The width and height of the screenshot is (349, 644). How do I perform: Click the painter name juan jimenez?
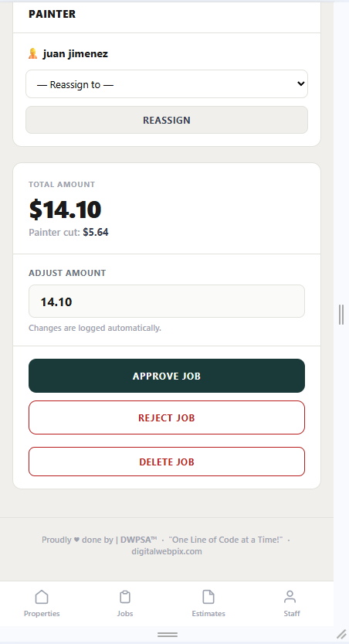click(x=76, y=54)
